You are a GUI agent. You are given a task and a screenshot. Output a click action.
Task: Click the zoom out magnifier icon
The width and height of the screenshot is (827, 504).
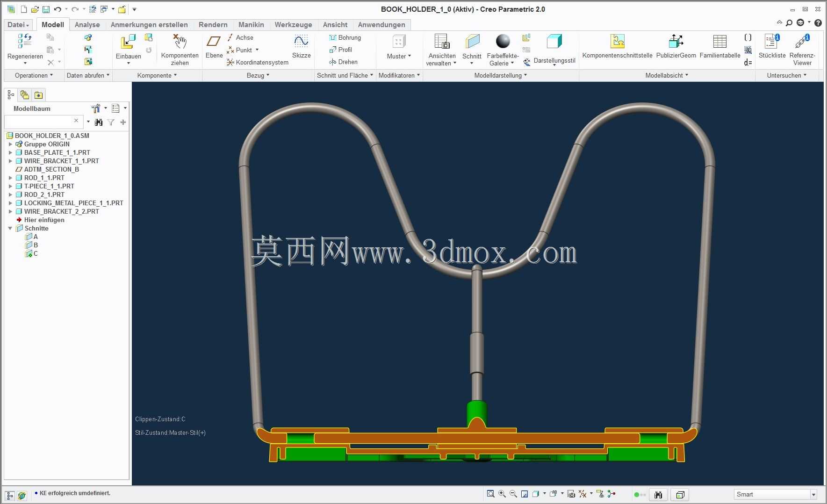[513, 494]
